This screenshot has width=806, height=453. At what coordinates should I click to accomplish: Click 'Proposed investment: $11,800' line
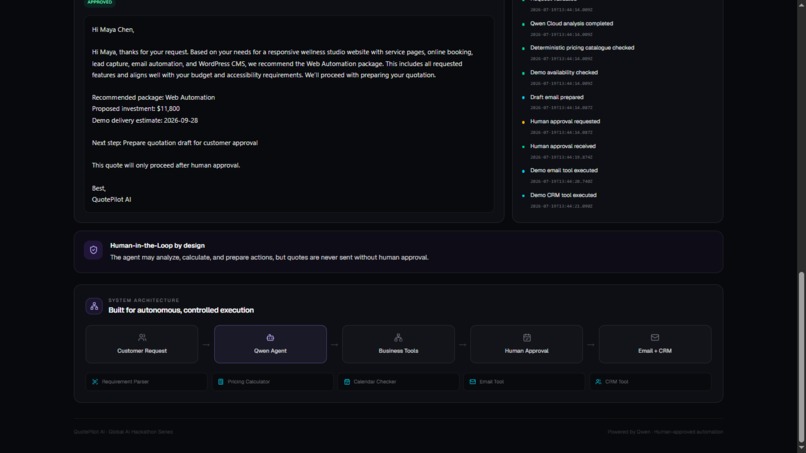pyautogui.click(x=136, y=108)
